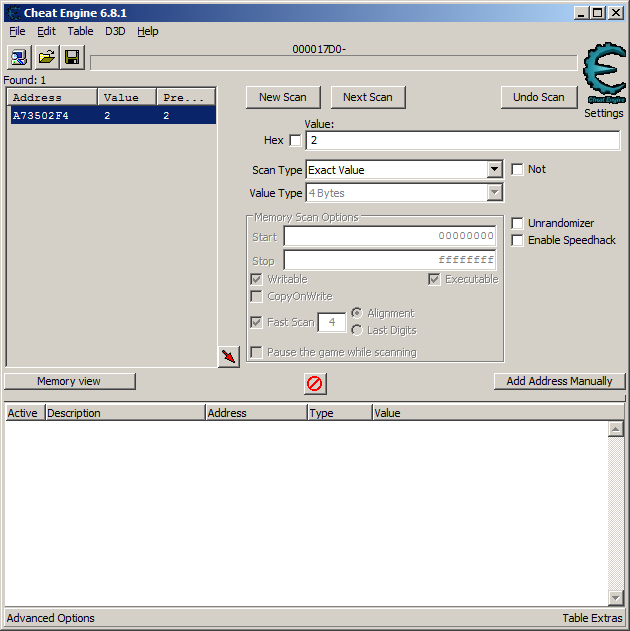This screenshot has width=630, height=631.
Task: Open Advanced Options
Action: tap(51, 618)
